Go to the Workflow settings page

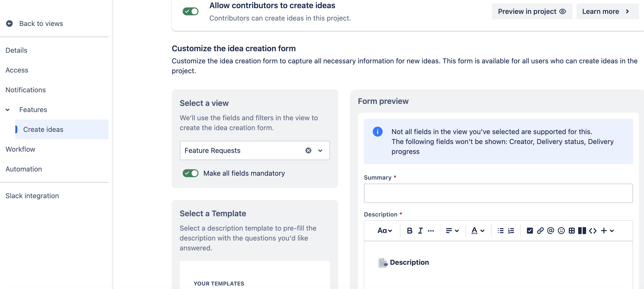tap(20, 149)
